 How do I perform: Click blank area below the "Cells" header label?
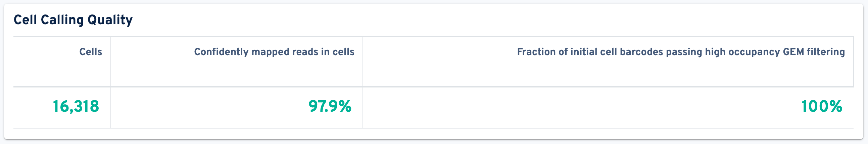click(67, 73)
